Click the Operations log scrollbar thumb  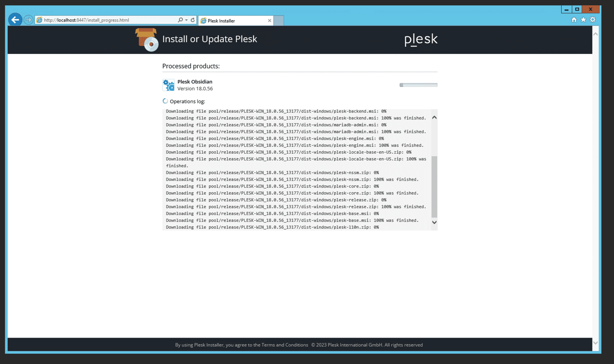(x=434, y=187)
